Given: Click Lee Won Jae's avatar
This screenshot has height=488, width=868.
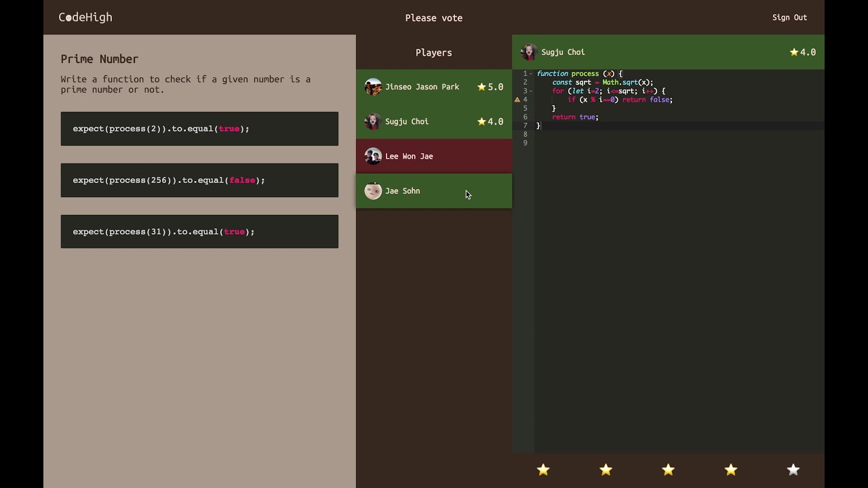Looking at the screenshot, I should click(x=373, y=156).
